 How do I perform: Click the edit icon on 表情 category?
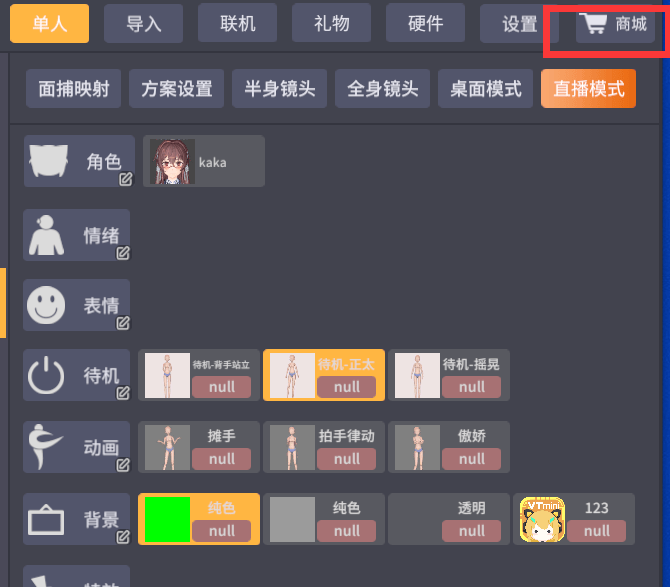pos(123,323)
